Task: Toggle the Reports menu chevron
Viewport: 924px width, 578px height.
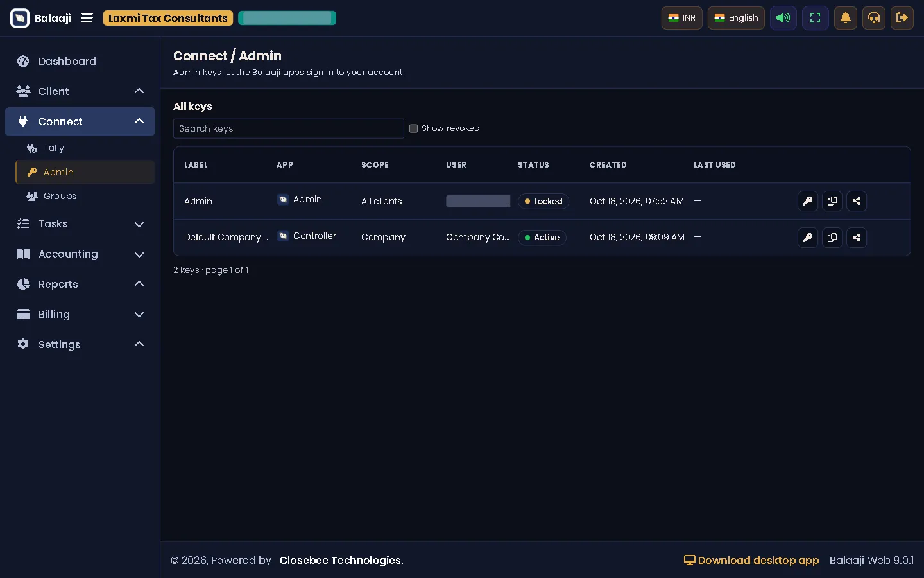Action: (x=139, y=284)
